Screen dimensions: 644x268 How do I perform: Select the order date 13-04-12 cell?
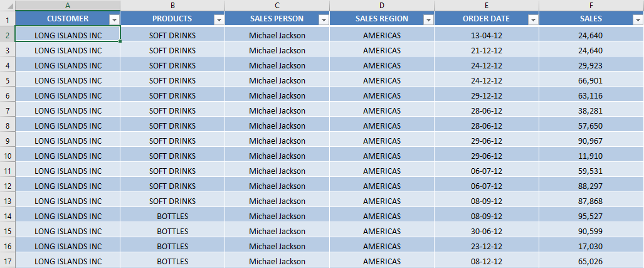pos(487,35)
